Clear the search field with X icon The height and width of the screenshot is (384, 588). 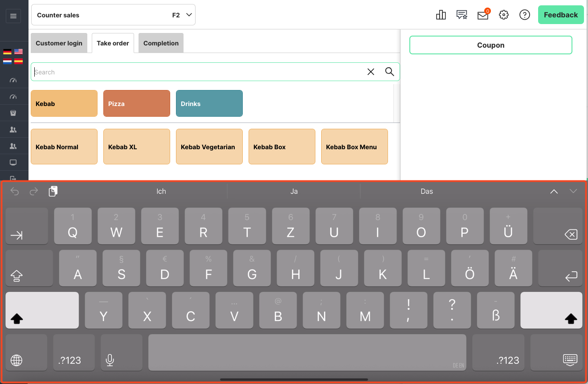371,72
